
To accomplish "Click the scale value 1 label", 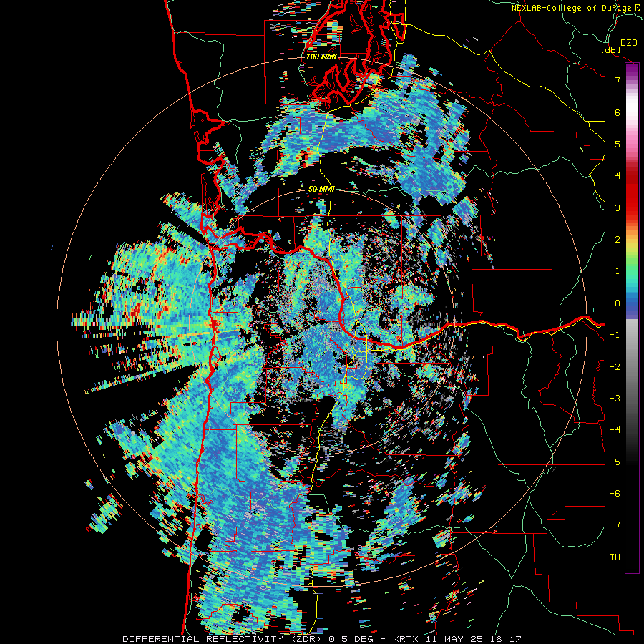I will click(618, 271).
